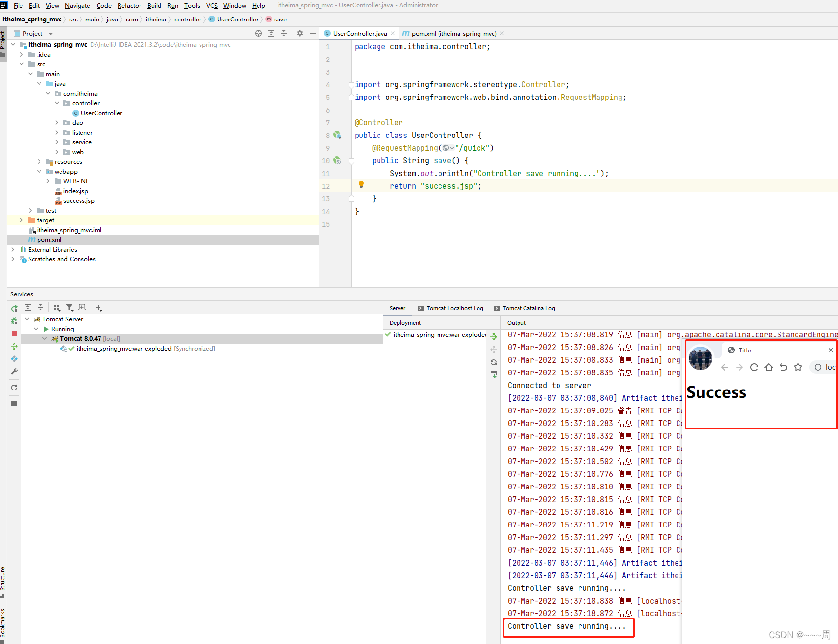838x644 pixels.
Task: Fold the save() method on line 10
Action: [351, 160]
